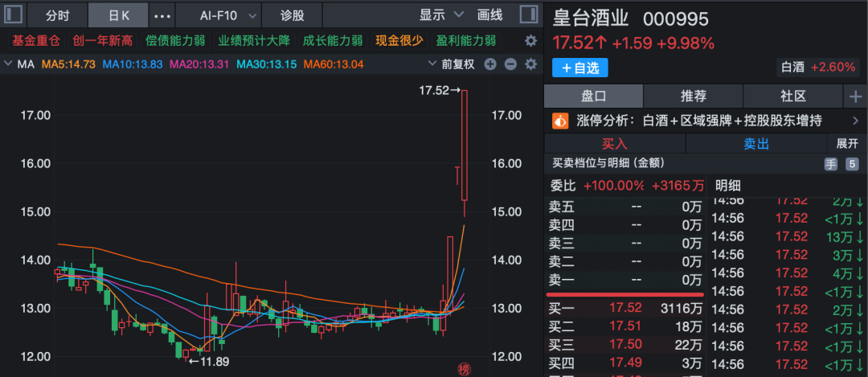Select the 买一 17.52 bid row
The image size is (868, 377).
pyautogui.click(x=625, y=308)
